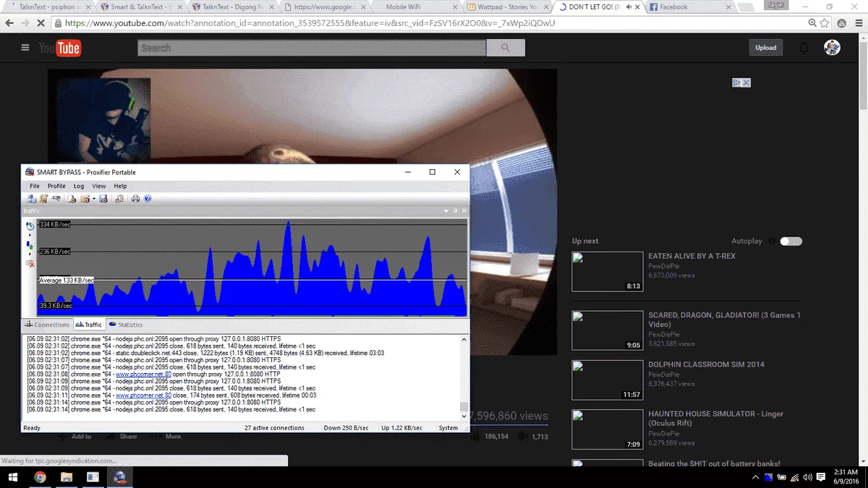
Task: Click 'Down 250 B/sec' in status bar
Action: click(x=346, y=428)
